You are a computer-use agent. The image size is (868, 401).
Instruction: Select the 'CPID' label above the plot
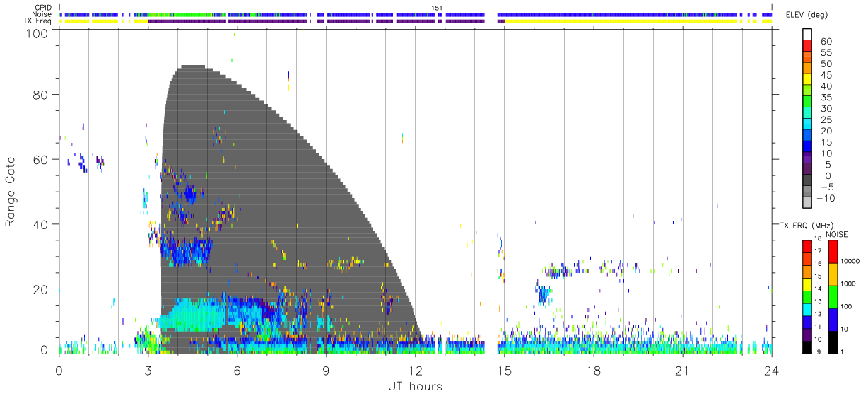[x=42, y=7]
